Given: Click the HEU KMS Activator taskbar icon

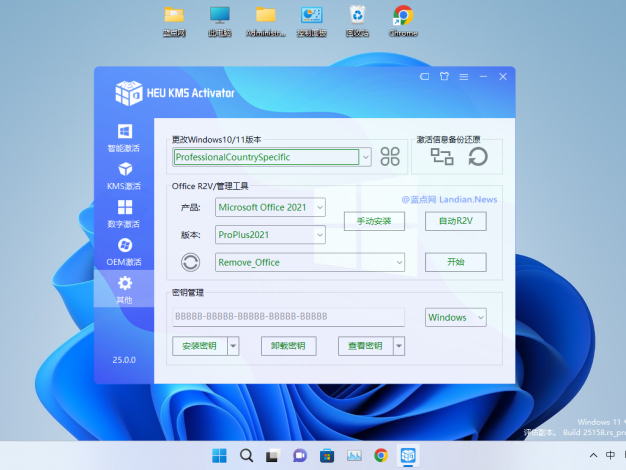Looking at the screenshot, I should click(408, 456).
